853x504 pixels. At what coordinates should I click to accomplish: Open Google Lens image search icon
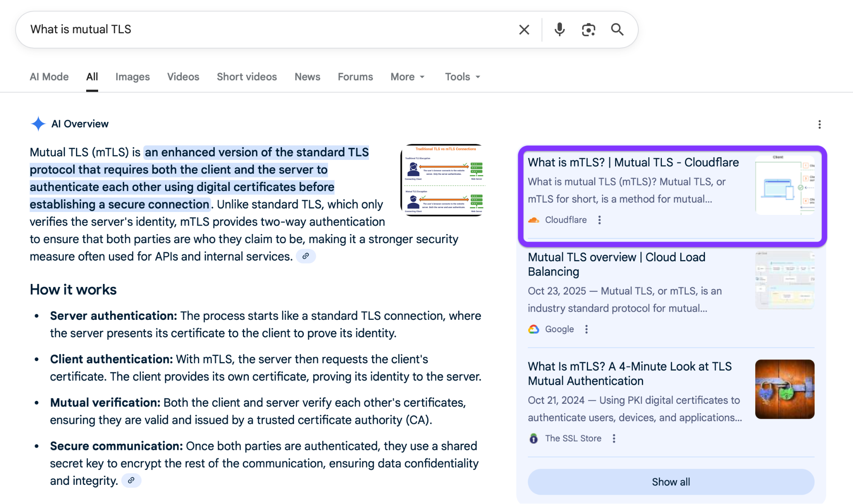(x=588, y=29)
